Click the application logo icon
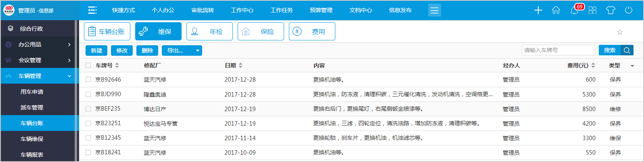This screenshot has width=644, height=162. click(x=9, y=11)
